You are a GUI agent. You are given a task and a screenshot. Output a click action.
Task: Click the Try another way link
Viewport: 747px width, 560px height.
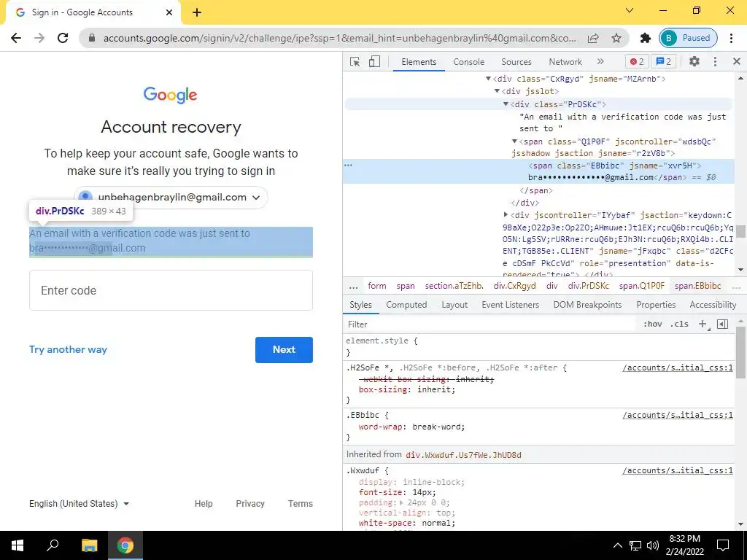(68, 349)
